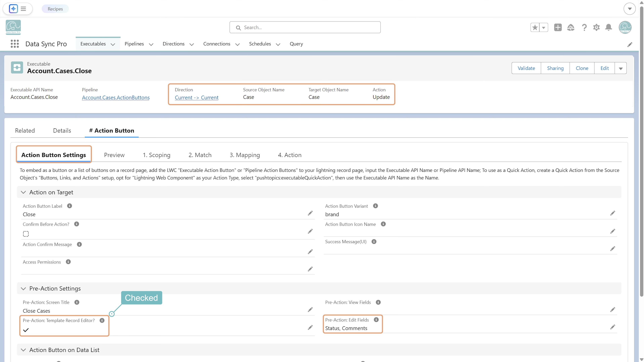The width and height of the screenshot is (644, 362).
Task: Edit the Access Permissions pencil
Action: pos(310,269)
